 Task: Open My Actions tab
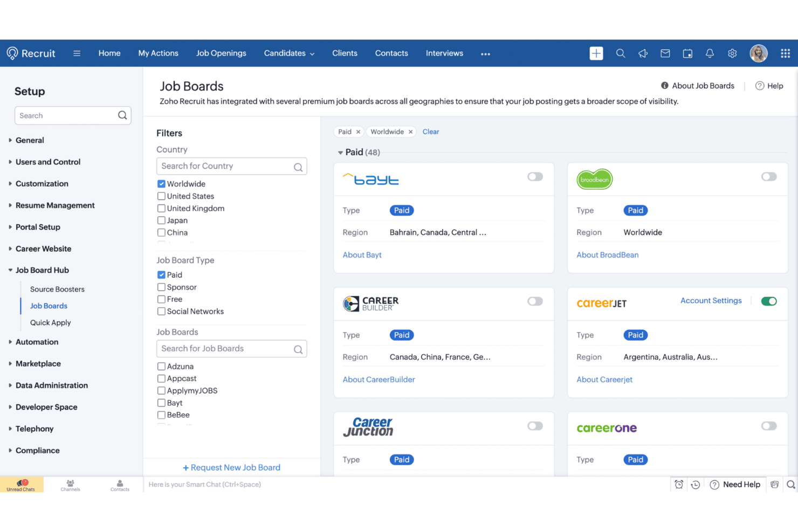[158, 53]
